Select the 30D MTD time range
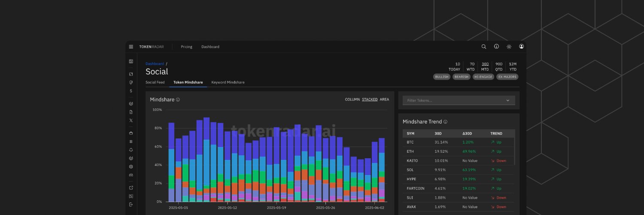644x215 pixels. click(485, 67)
